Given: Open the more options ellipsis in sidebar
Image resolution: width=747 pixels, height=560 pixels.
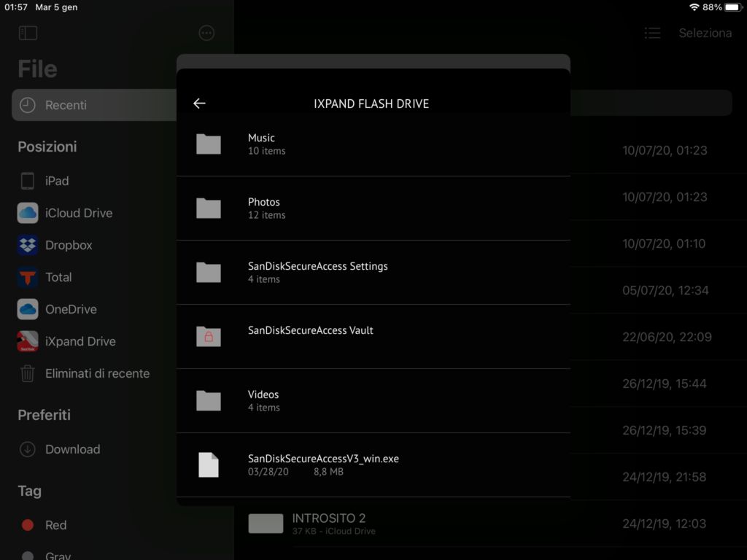Looking at the screenshot, I should (206, 33).
